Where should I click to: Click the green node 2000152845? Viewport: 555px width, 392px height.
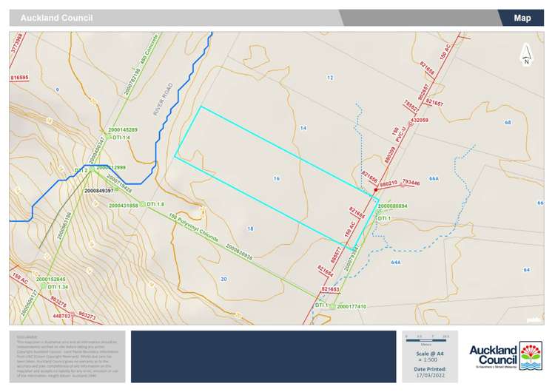(41, 286)
